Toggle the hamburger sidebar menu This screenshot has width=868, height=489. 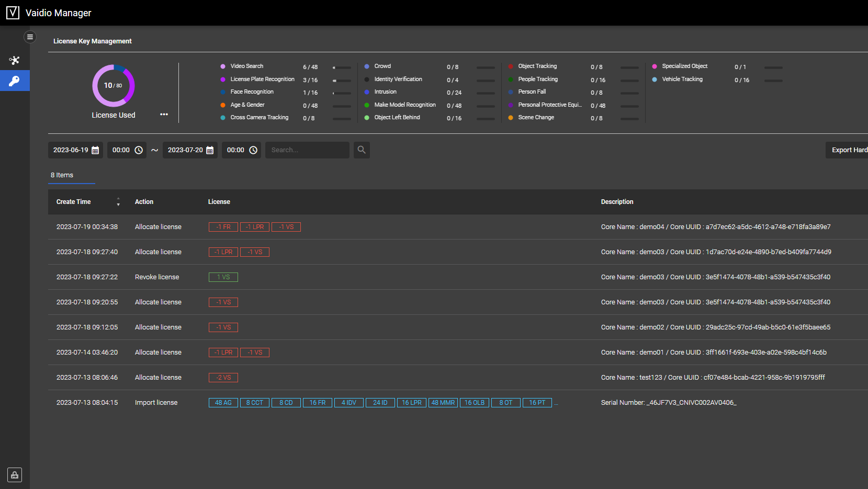30,37
